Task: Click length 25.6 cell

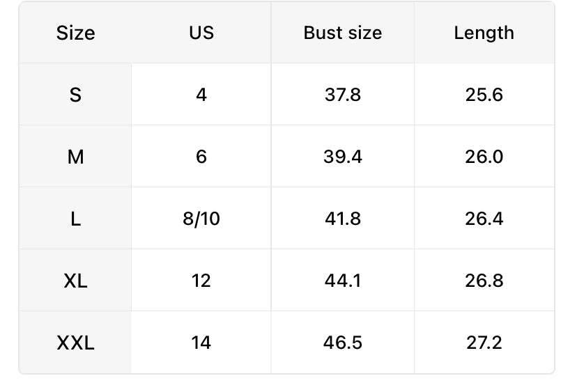Action: [x=484, y=95]
